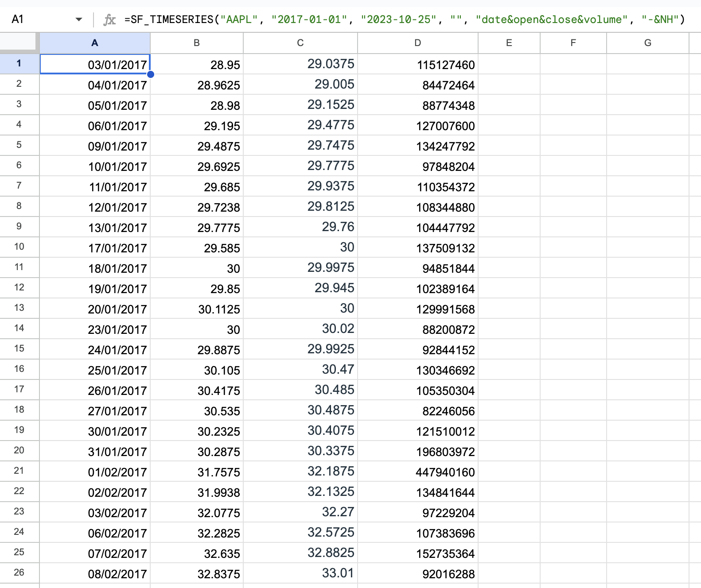
Task: Click close price cell 29.1525
Action: (300, 105)
